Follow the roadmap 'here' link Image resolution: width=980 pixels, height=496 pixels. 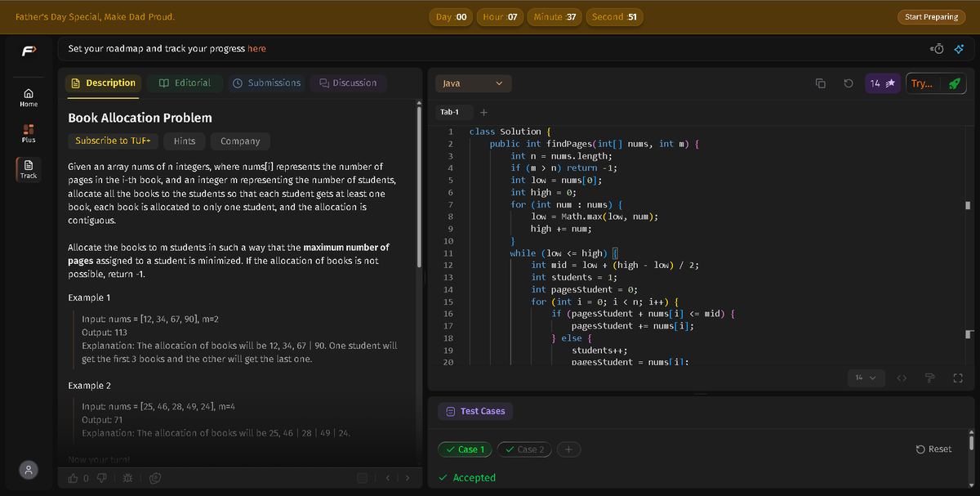tap(256, 48)
